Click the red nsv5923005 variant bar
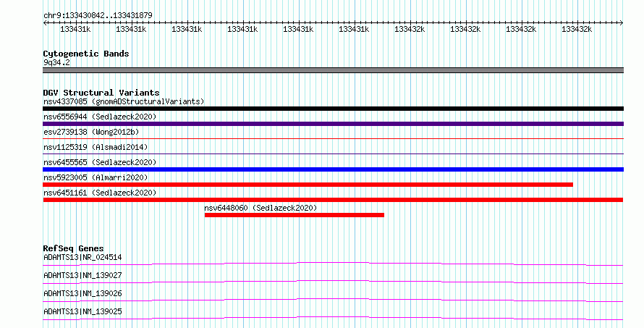Screen dimensions: 644x328 (x=308, y=185)
